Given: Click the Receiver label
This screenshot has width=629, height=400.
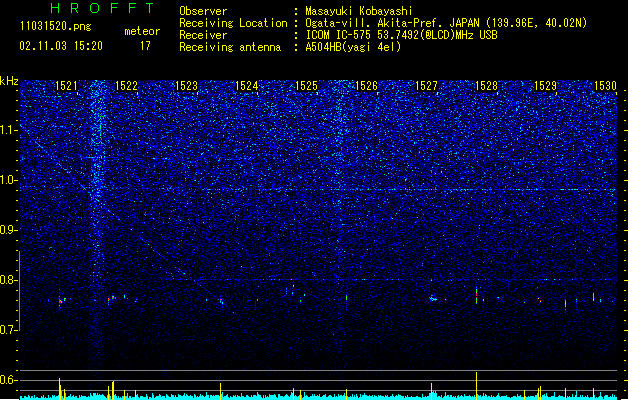Looking at the screenshot, I should pyautogui.click(x=203, y=35).
